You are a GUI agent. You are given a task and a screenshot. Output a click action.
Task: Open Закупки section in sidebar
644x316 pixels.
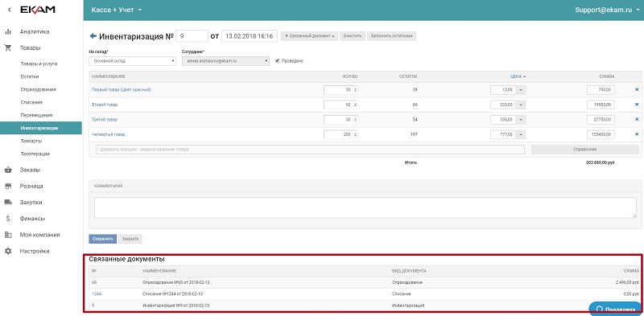tap(31, 203)
